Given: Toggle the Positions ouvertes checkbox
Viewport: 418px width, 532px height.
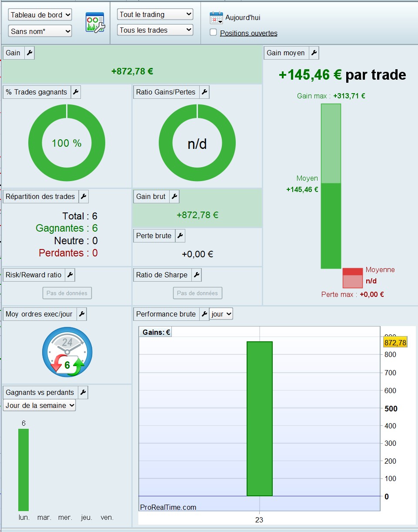Looking at the screenshot, I should point(213,32).
